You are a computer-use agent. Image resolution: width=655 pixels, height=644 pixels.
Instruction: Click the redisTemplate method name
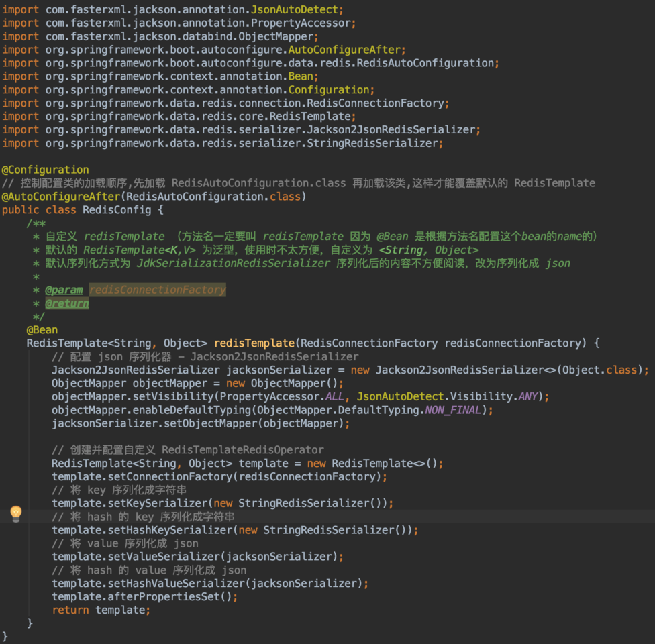254,343
